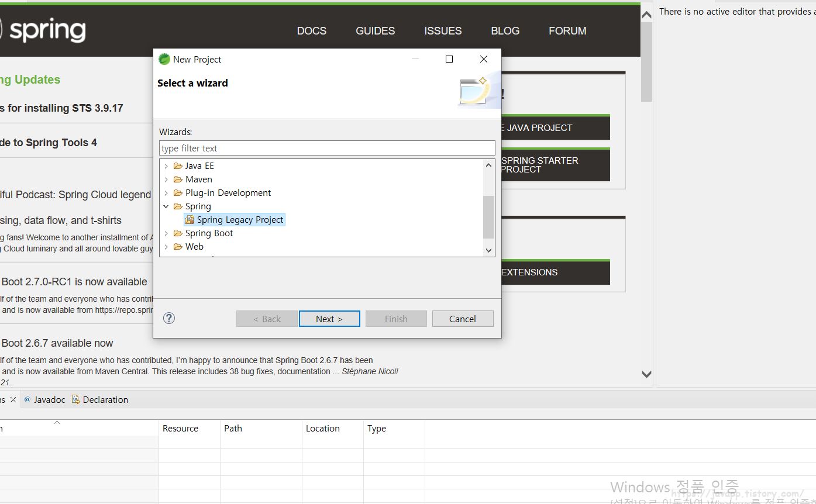
Task: Open the Javadoc tab
Action: pos(44,400)
